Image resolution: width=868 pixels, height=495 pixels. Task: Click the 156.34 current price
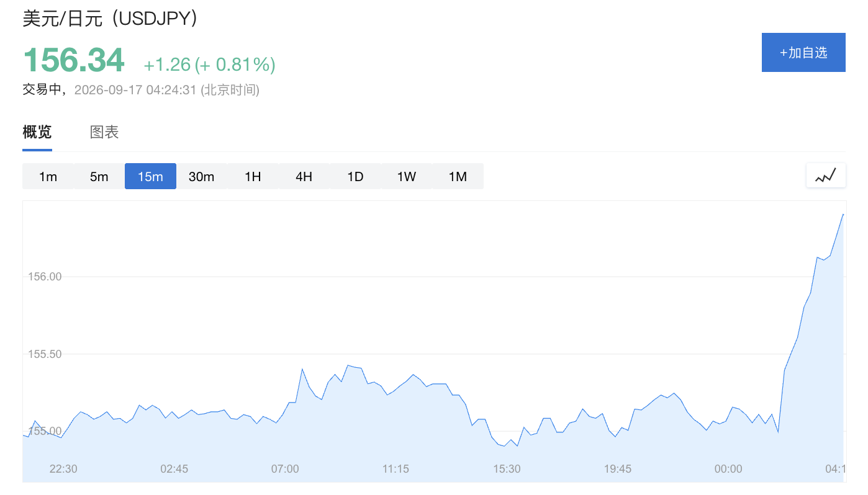[x=74, y=60]
